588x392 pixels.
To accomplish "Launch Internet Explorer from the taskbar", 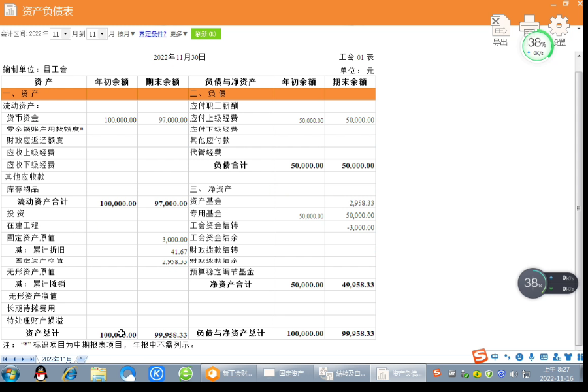I will pyautogui.click(x=69, y=374).
